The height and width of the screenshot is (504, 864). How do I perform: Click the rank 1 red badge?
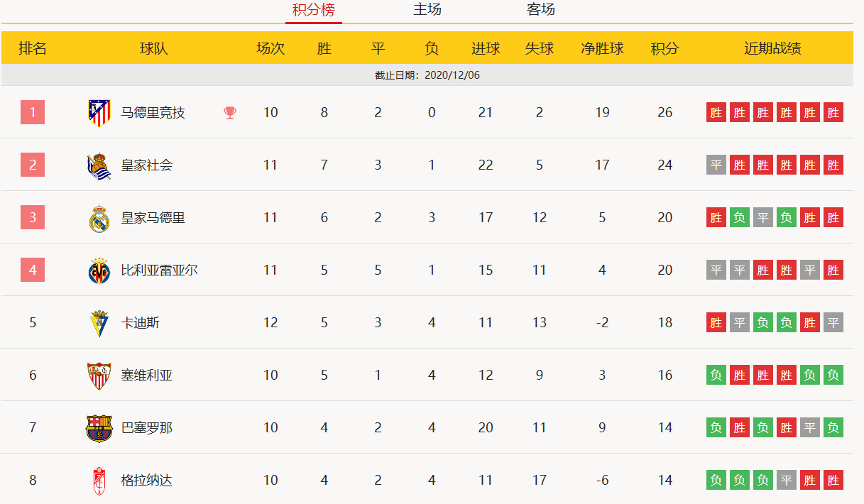click(33, 112)
